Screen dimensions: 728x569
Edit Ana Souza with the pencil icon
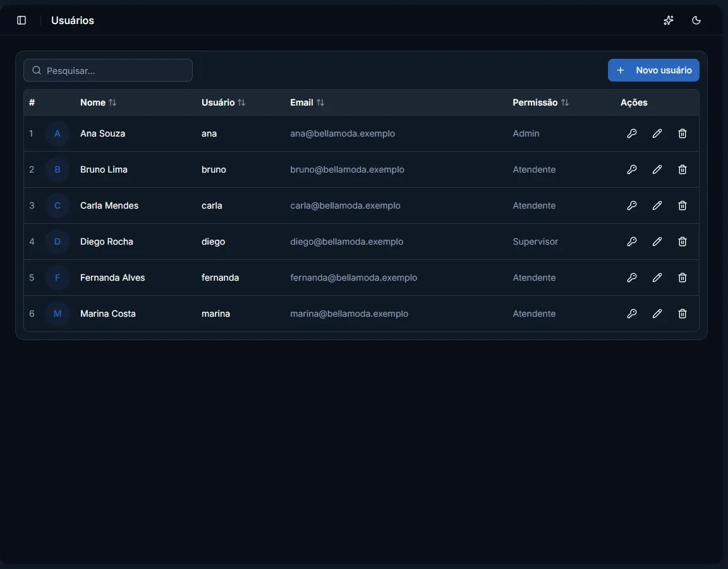[x=657, y=133]
